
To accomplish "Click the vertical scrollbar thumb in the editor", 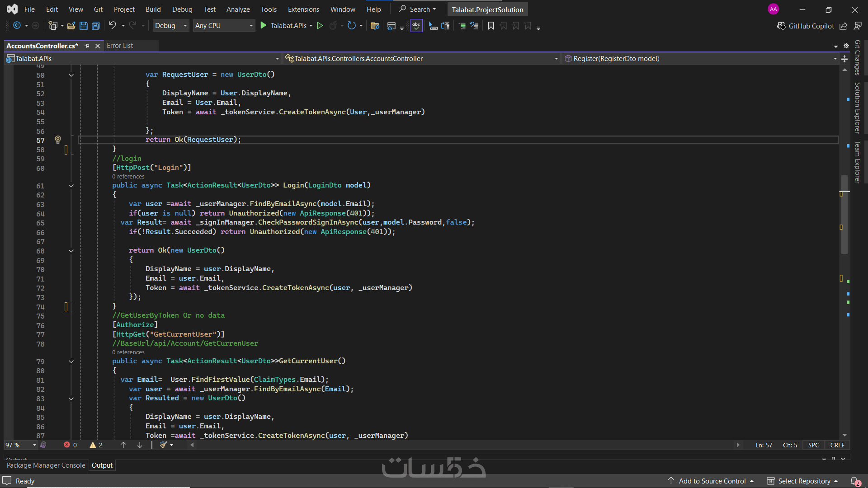I will (844, 215).
